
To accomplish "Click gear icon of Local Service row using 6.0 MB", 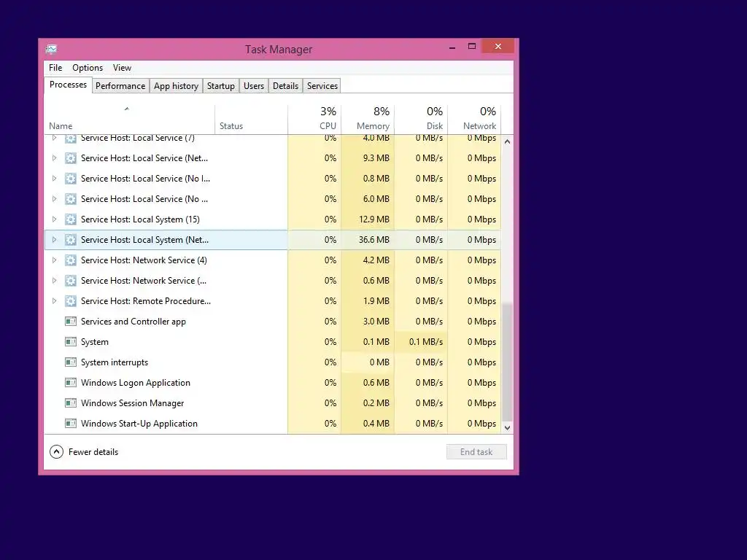I will [x=71, y=199].
